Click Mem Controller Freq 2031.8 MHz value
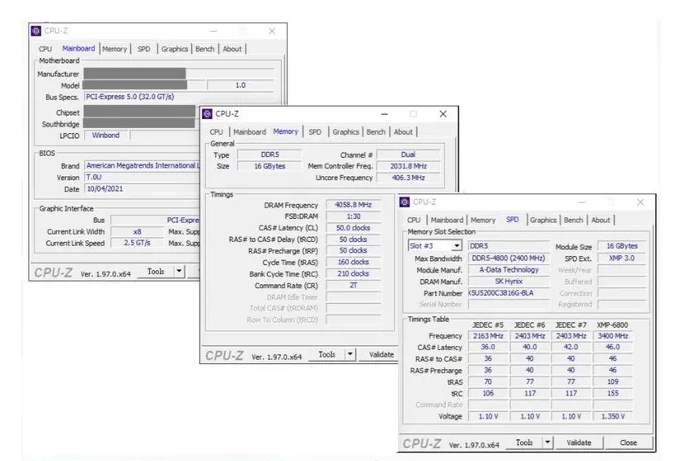The width and height of the screenshot is (679, 461). click(x=408, y=166)
